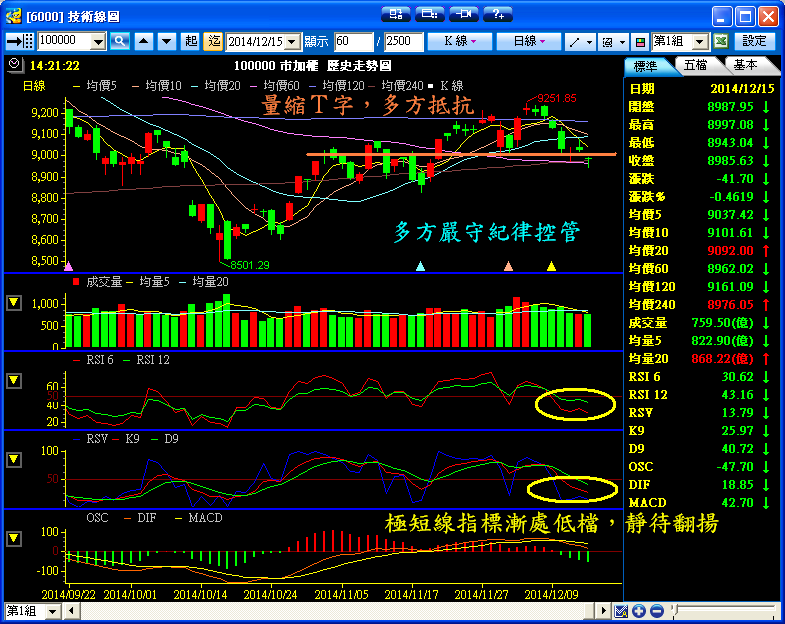The height and width of the screenshot is (624, 785).
Task: Click the display count field showing 60
Action: point(353,41)
